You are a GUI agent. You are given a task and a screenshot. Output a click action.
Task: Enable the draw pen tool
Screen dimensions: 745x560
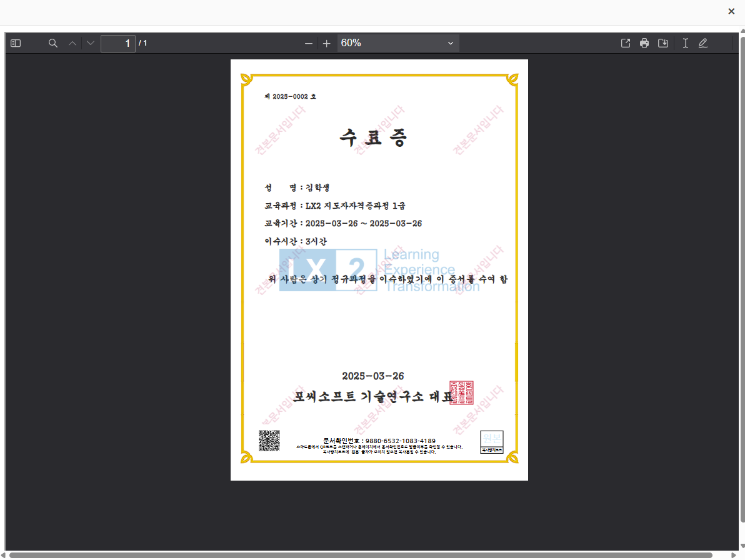(x=703, y=43)
